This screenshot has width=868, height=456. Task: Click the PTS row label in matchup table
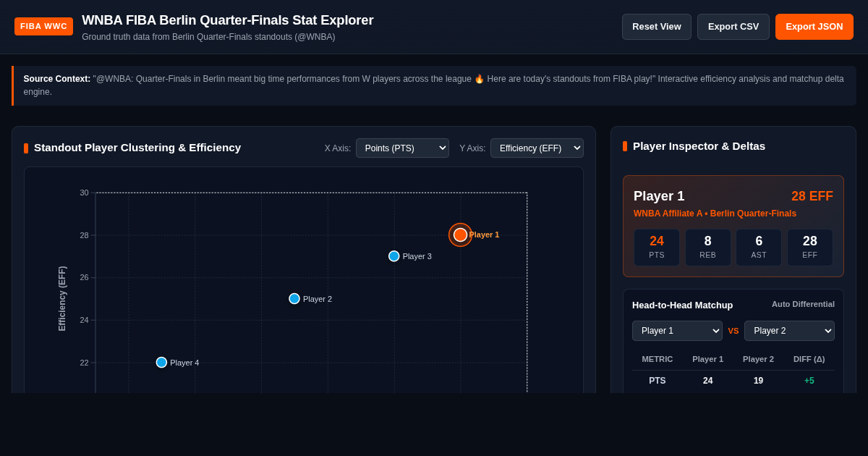click(x=658, y=381)
